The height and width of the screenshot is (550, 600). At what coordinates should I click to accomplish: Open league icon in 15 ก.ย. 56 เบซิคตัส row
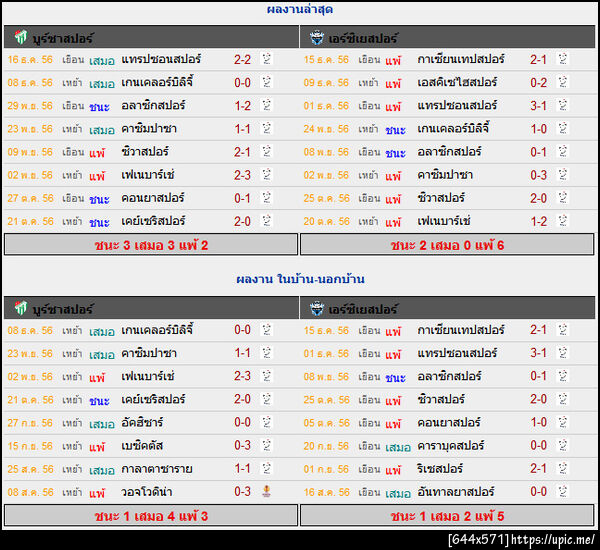click(x=266, y=445)
